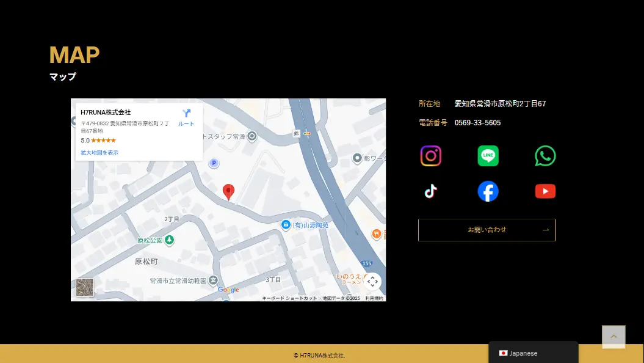Click the Google logo on the map

pyautogui.click(x=228, y=290)
